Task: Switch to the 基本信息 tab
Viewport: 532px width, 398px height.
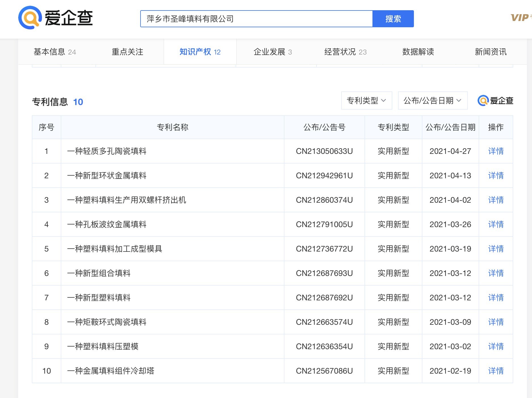Action: pos(55,52)
